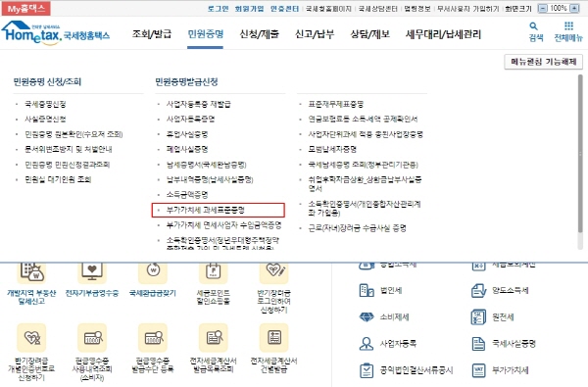The image size is (588, 387).
Task: Click the 양도소득세 icon
Action: pyautogui.click(x=478, y=290)
